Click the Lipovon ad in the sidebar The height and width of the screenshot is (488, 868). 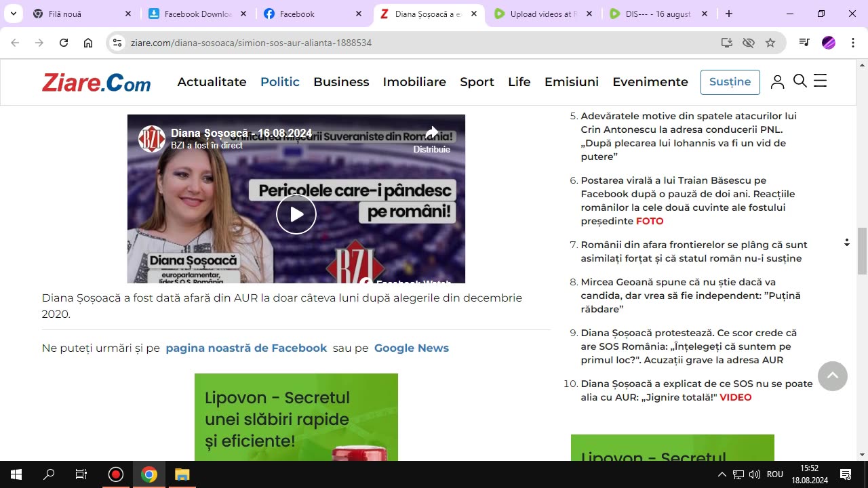tap(672, 447)
